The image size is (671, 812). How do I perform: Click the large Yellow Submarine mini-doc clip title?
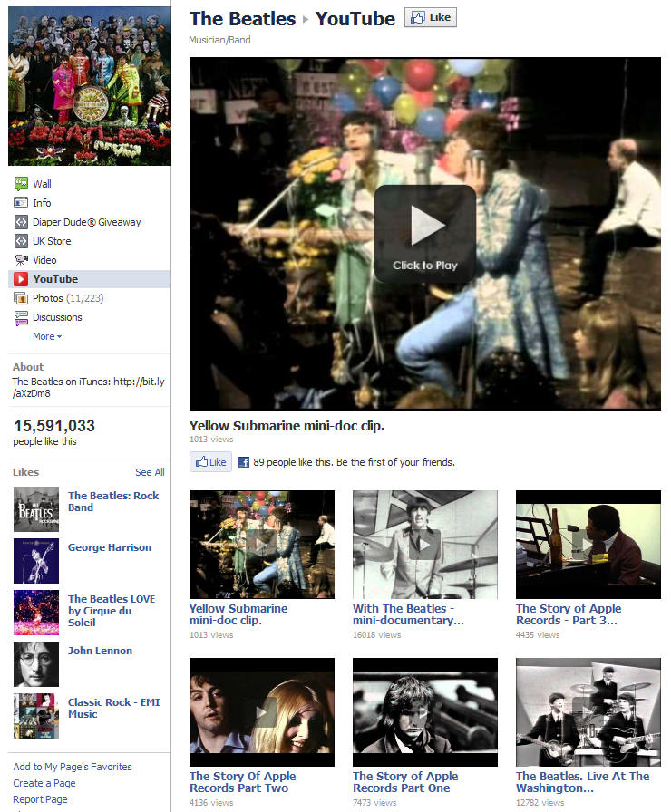[287, 426]
